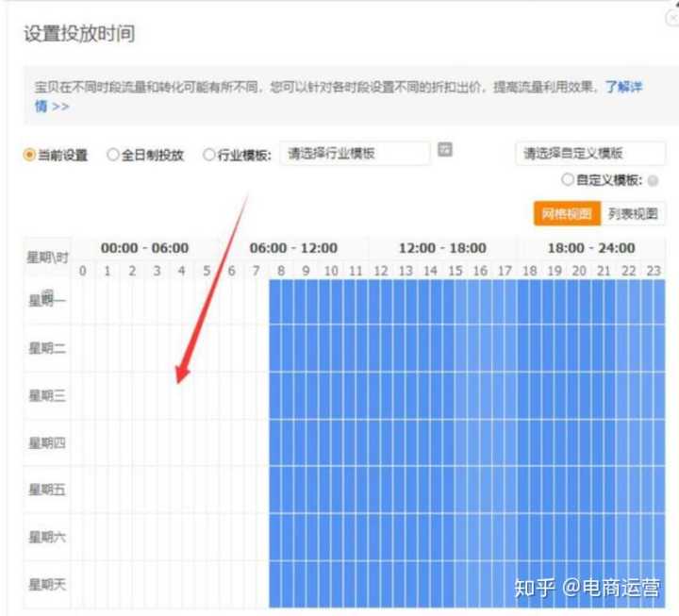The height and width of the screenshot is (616, 679).
Task: Open the 了解详情 link
Action: click(x=623, y=87)
